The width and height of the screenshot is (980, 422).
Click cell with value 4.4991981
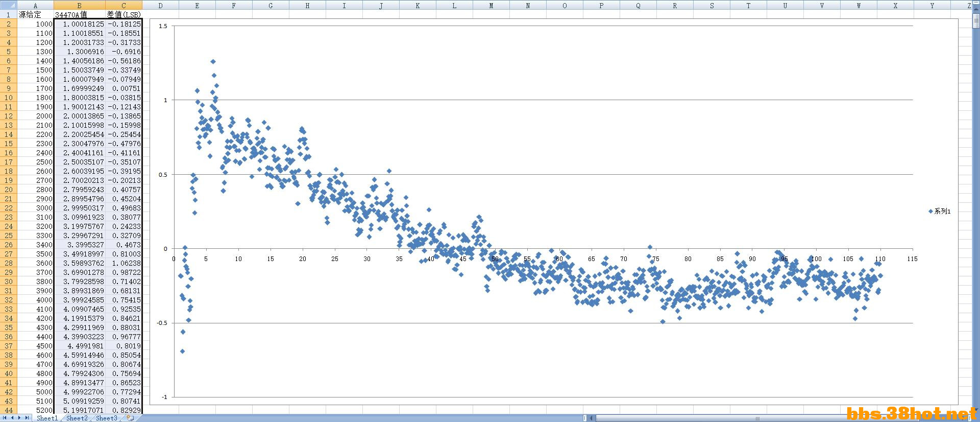coord(79,346)
